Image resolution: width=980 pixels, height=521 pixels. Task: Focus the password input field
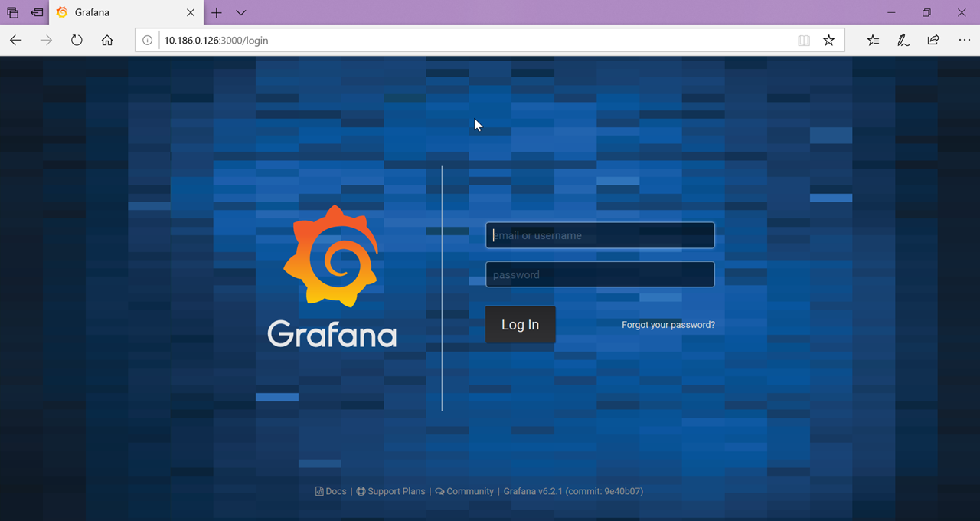coord(599,274)
